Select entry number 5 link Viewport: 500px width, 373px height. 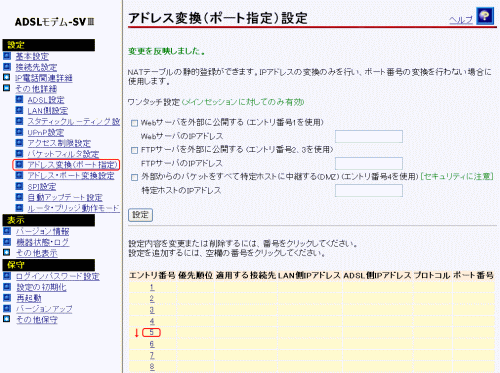[151, 332]
